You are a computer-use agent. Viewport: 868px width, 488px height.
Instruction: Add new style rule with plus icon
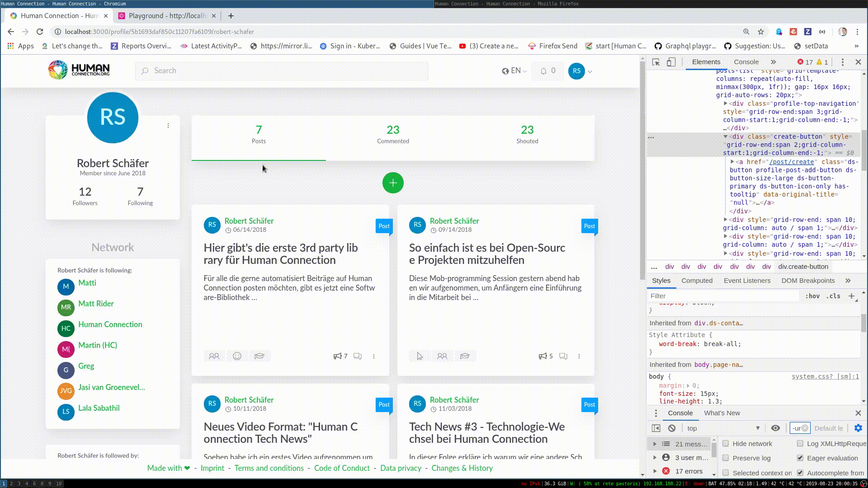pyautogui.click(x=851, y=296)
